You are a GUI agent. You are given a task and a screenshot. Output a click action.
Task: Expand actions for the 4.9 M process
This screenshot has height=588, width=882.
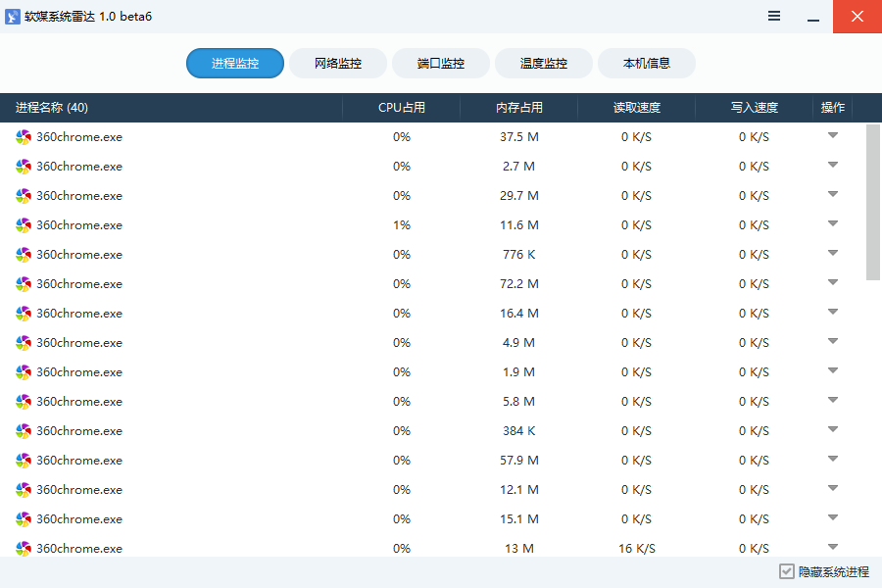point(833,341)
